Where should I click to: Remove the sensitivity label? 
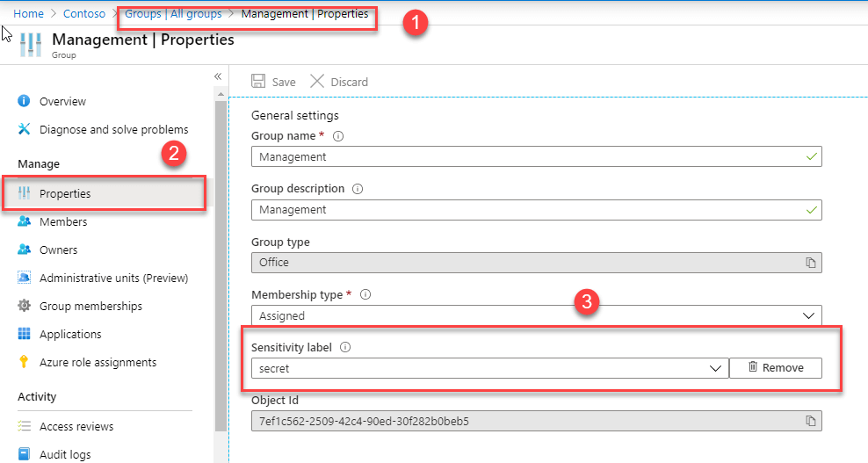(776, 368)
